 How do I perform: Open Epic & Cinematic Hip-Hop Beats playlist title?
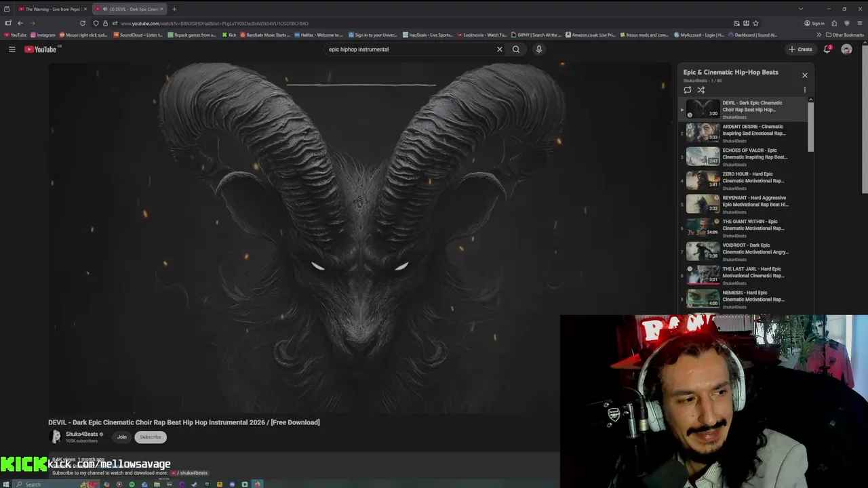click(x=730, y=72)
